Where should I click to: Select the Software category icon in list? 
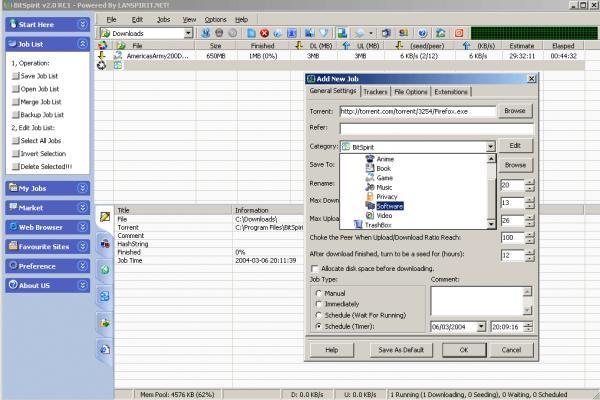pyautogui.click(x=370, y=206)
